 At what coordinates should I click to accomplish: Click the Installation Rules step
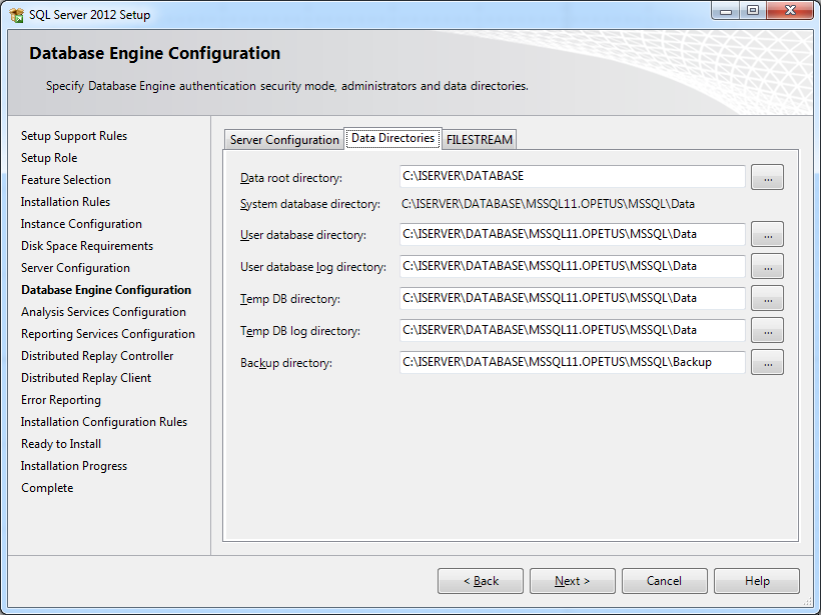pos(65,202)
